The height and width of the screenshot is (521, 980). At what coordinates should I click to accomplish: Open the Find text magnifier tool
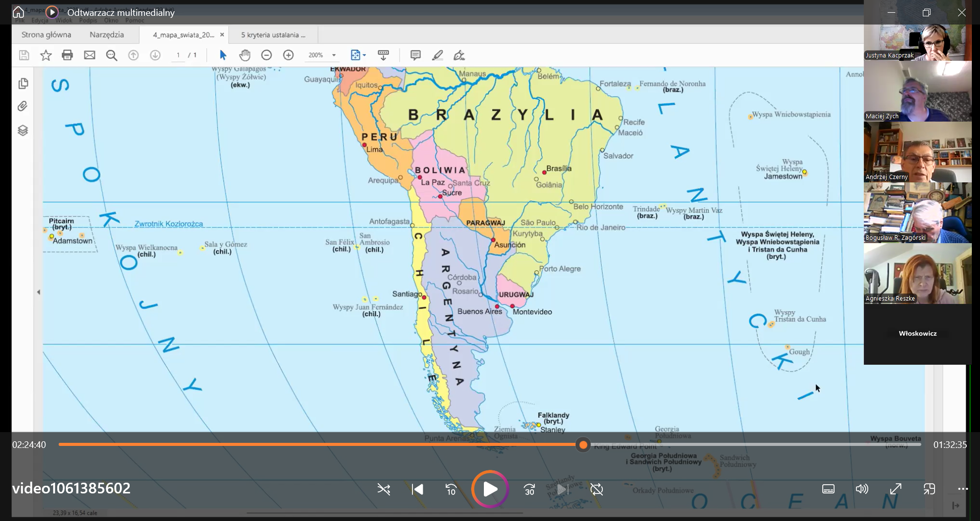111,55
